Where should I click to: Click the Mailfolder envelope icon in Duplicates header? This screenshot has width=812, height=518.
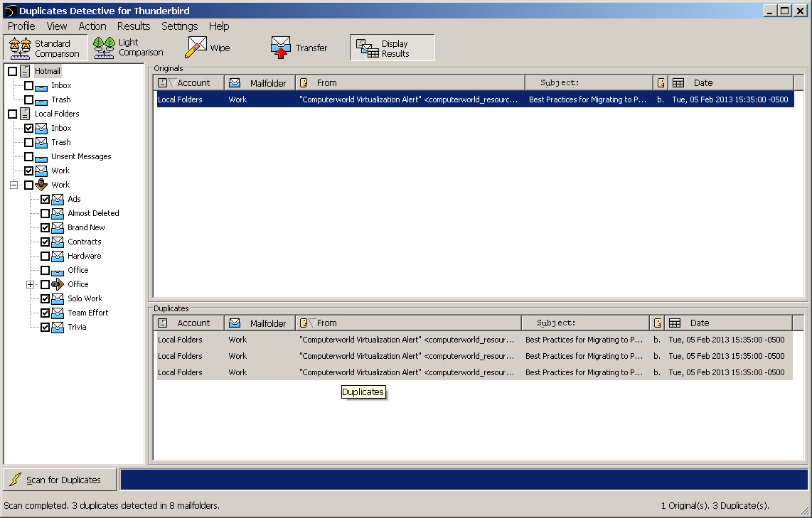[x=235, y=323]
